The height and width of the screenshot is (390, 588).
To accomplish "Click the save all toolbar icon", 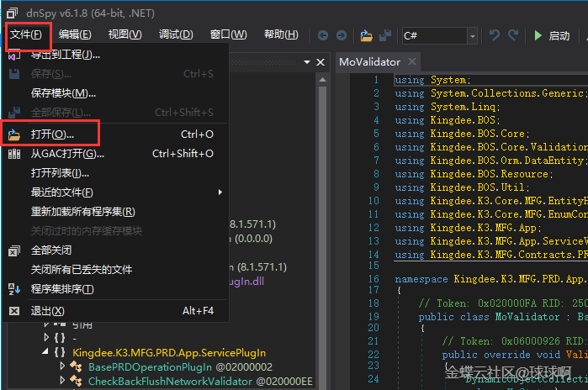I will pyautogui.click(x=385, y=35).
